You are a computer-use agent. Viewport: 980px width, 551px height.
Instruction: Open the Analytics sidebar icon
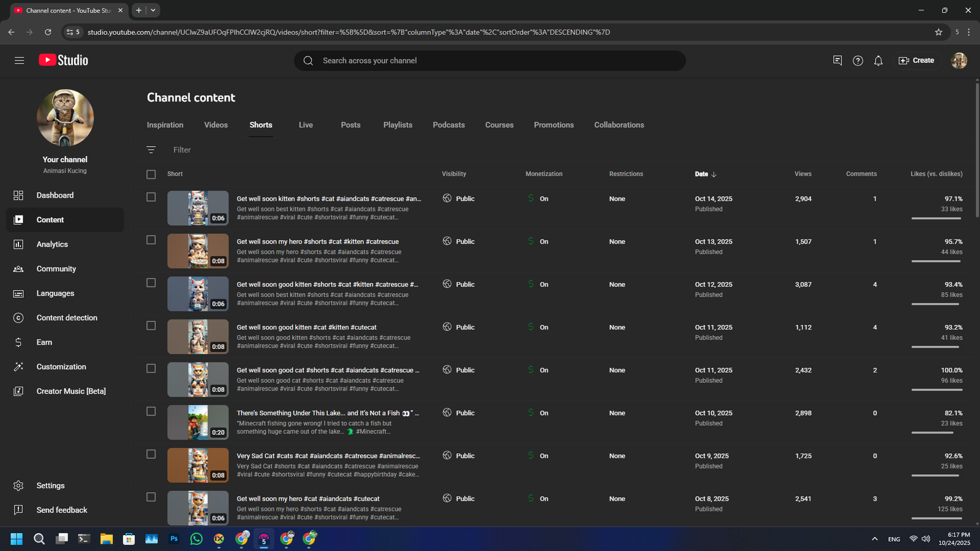coord(18,244)
